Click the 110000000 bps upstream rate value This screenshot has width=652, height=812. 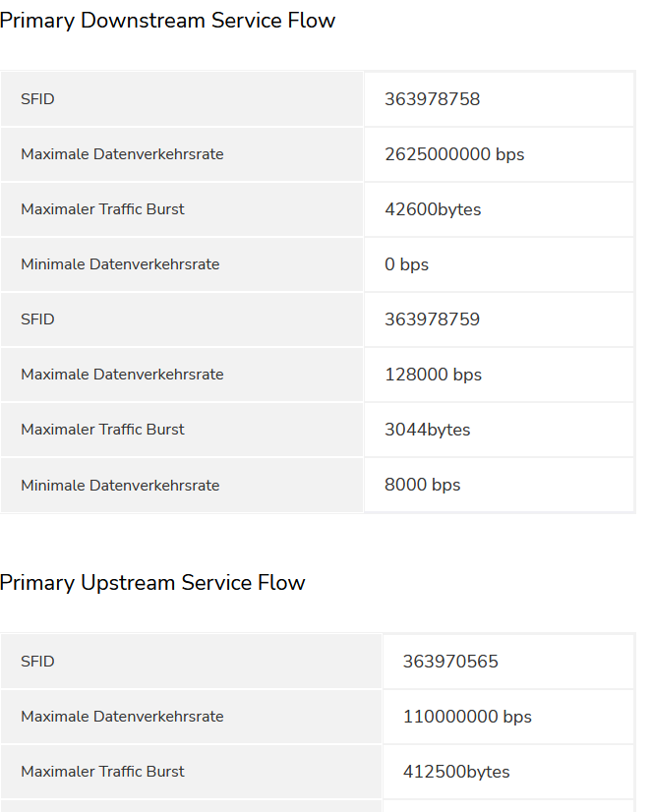click(467, 717)
